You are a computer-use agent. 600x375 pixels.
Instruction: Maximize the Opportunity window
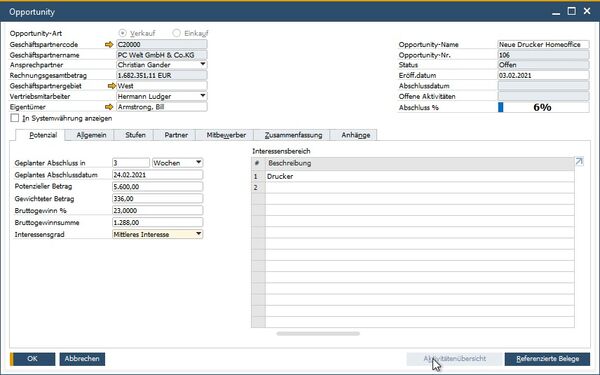click(571, 11)
